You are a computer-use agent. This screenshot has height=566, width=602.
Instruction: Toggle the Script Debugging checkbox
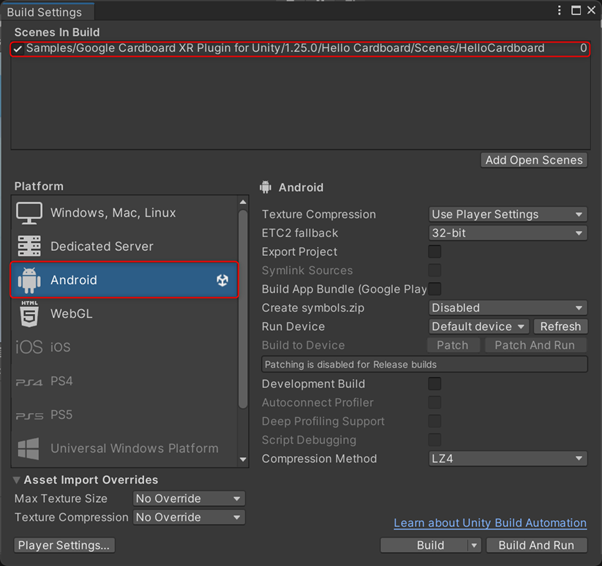pyautogui.click(x=435, y=440)
